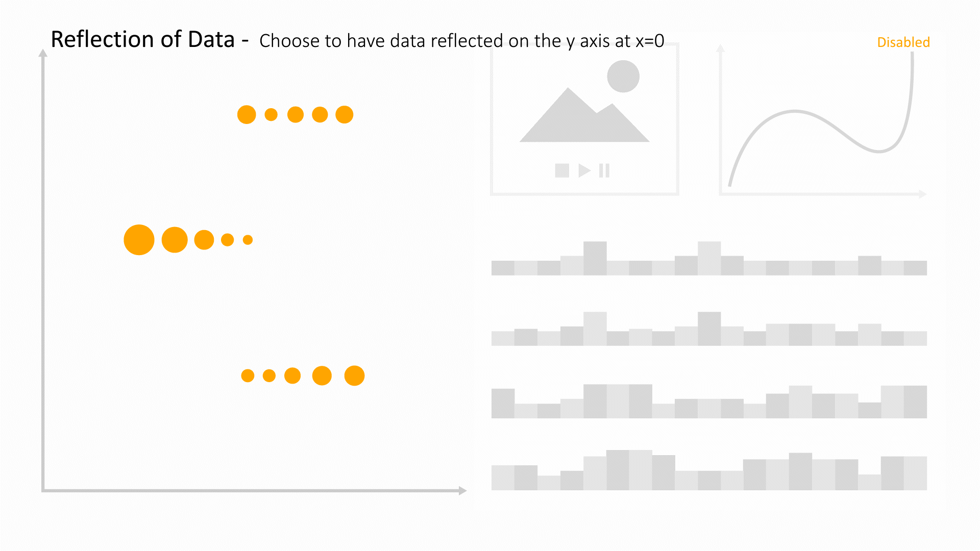Click the x-axis arrowhead of main chart
980x551 pixels.
(463, 491)
